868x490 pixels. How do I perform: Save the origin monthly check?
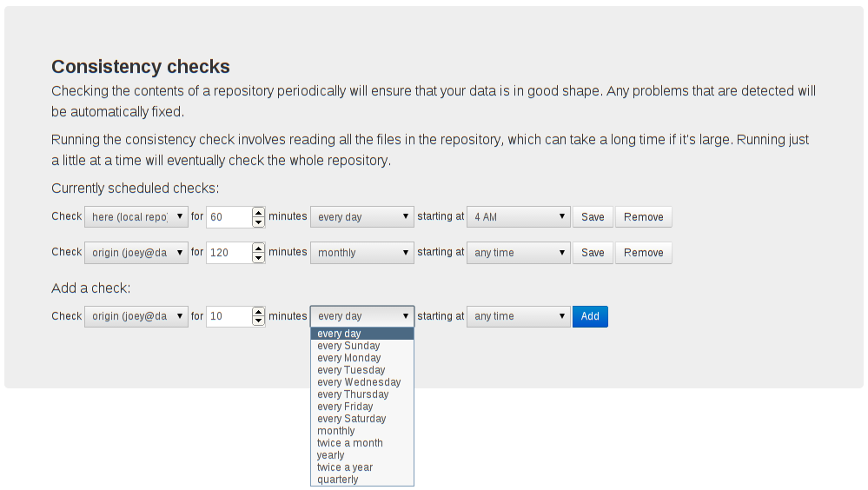point(593,253)
